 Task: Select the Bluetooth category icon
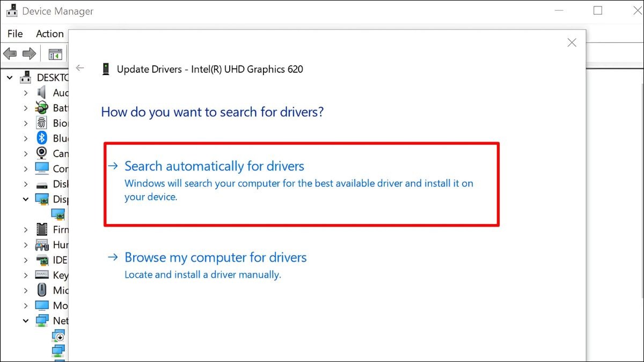coord(41,138)
